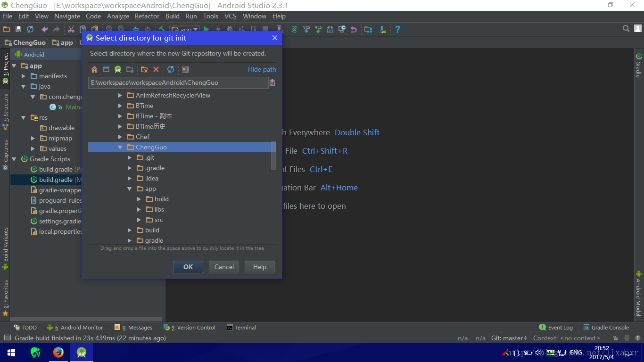Expand the AnimRefreshRecyclerView folder
Image resolution: width=644 pixels, height=362 pixels.
point(120,95)
